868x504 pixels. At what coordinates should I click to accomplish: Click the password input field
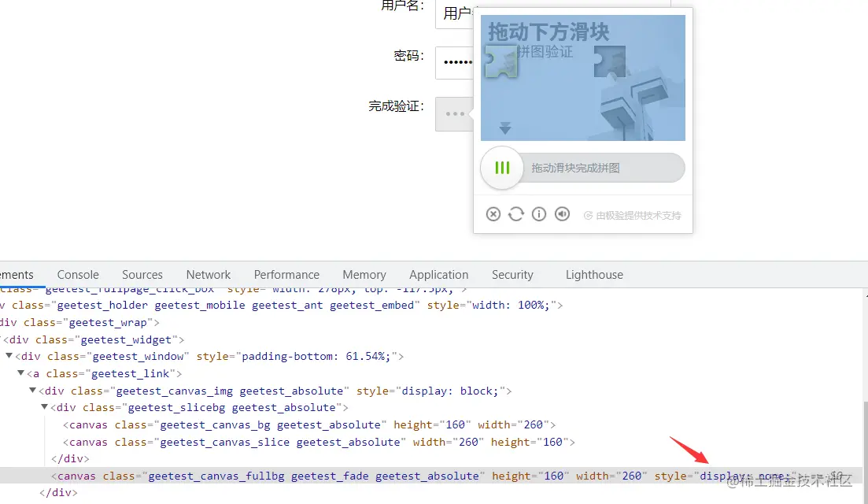click(456, 62)
